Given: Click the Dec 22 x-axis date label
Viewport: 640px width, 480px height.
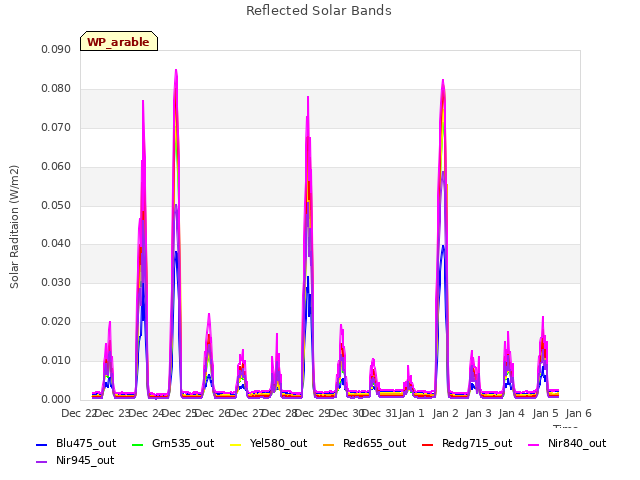Looking at the screenshot, I should (x=79, y=413).
